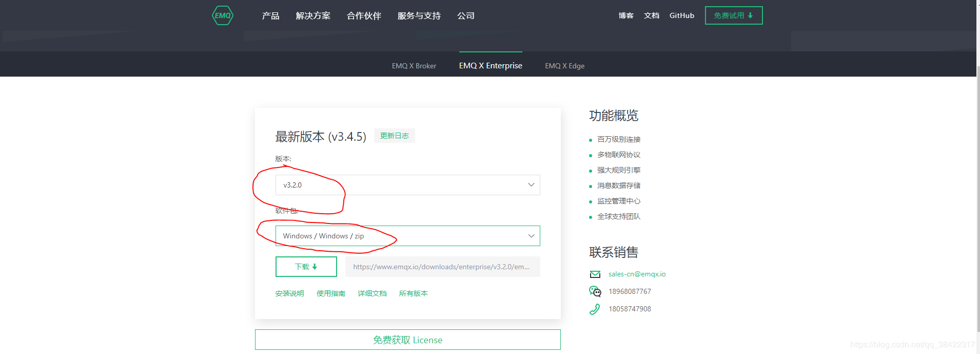Click the email envelope icon
Screen dimensions: 980x354
click(595, 274)
